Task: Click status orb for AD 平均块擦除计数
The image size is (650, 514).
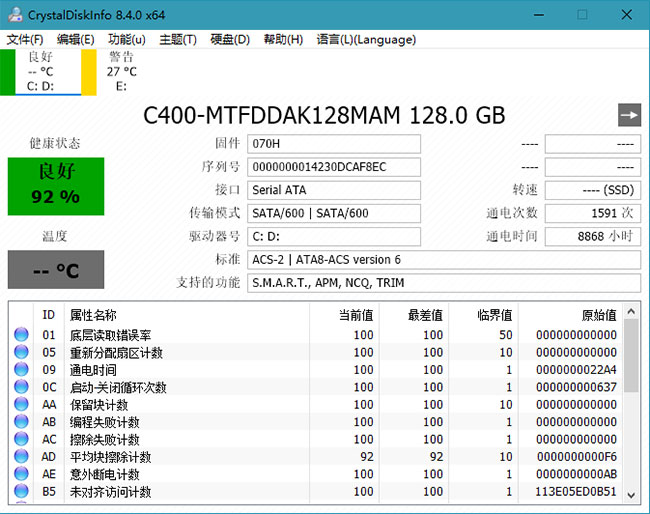Action: coord(21,456)
